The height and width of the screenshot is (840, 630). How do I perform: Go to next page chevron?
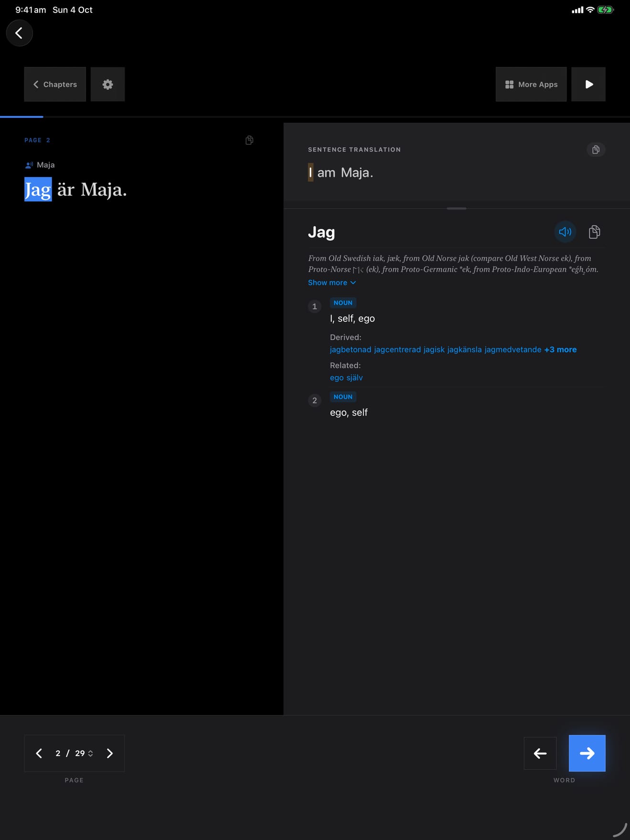[110, 753]
